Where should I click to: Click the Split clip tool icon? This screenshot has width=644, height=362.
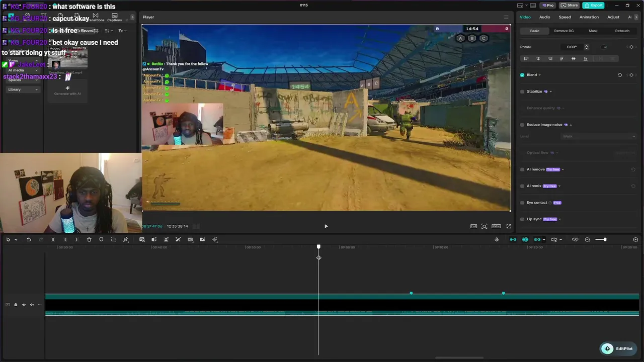53,240
